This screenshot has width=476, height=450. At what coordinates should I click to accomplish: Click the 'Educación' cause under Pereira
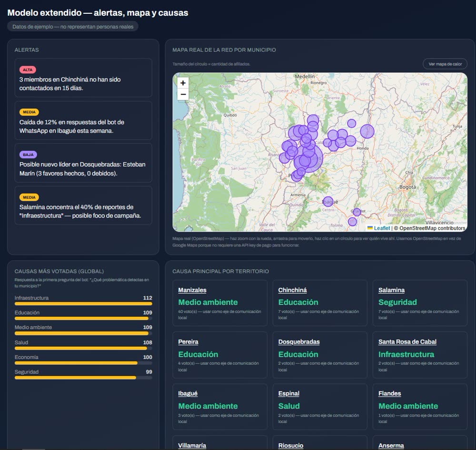[198, 354]
